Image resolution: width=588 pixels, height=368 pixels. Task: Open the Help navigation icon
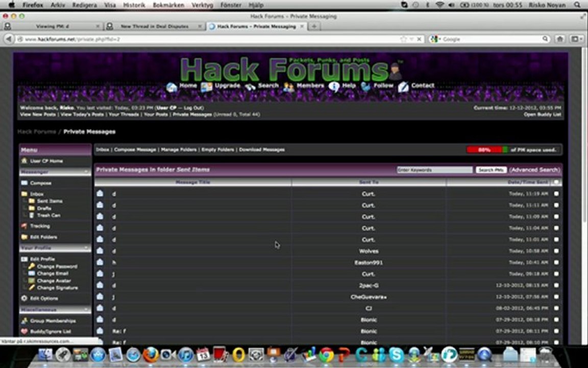[x=334, y=87]
